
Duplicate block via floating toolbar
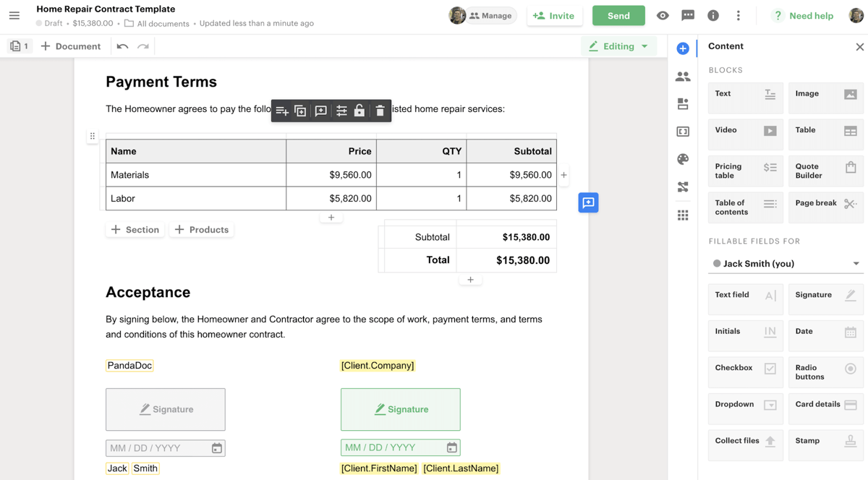[300, 111]
